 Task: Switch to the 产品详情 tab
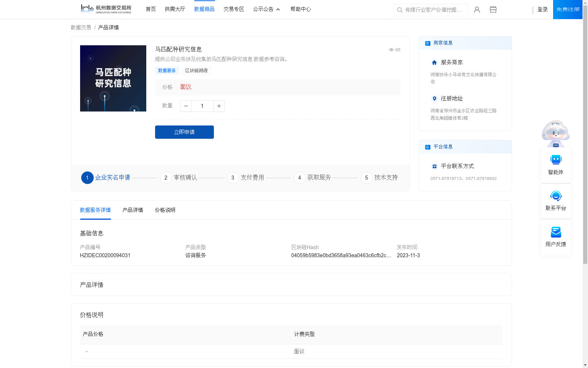coord(133,210)
